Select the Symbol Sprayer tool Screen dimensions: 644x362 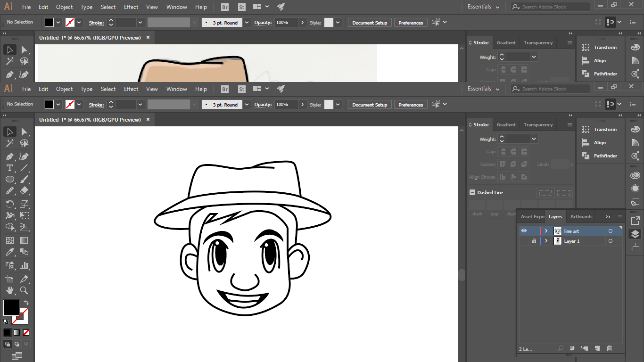9,265
